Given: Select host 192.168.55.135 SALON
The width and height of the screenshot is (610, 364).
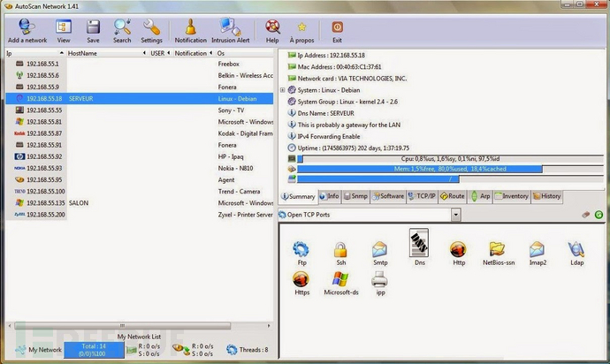Looking at the screenshot, I should point(140,203).
